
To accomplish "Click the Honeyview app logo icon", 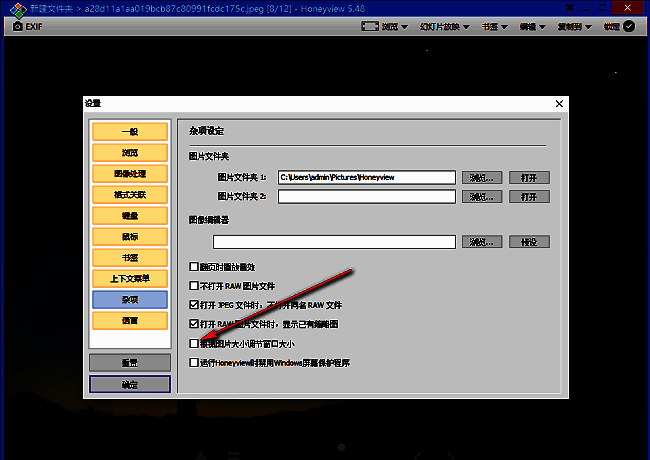I will pyautogui.click(x=11, y=8).
